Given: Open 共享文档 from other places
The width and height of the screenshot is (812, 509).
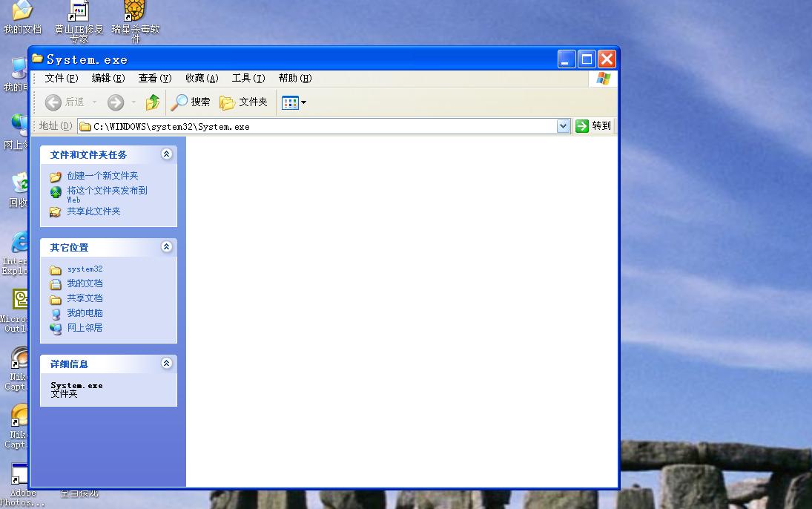Looking at the screenshot, I should tap(85, 298).
